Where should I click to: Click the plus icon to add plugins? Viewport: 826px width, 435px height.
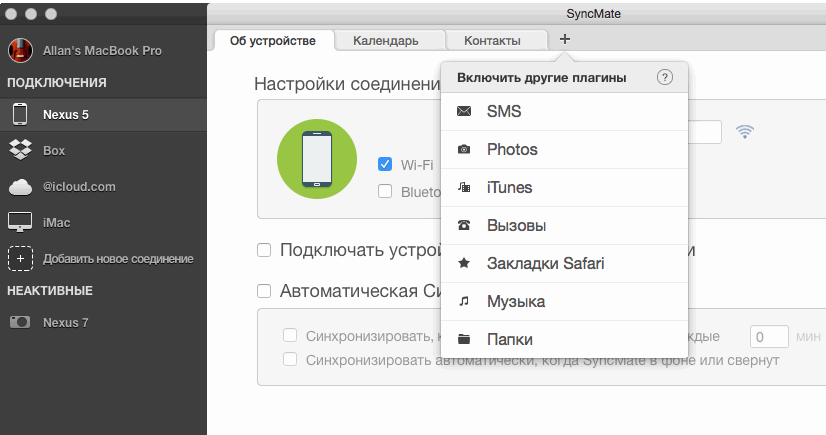click(565, 39)
